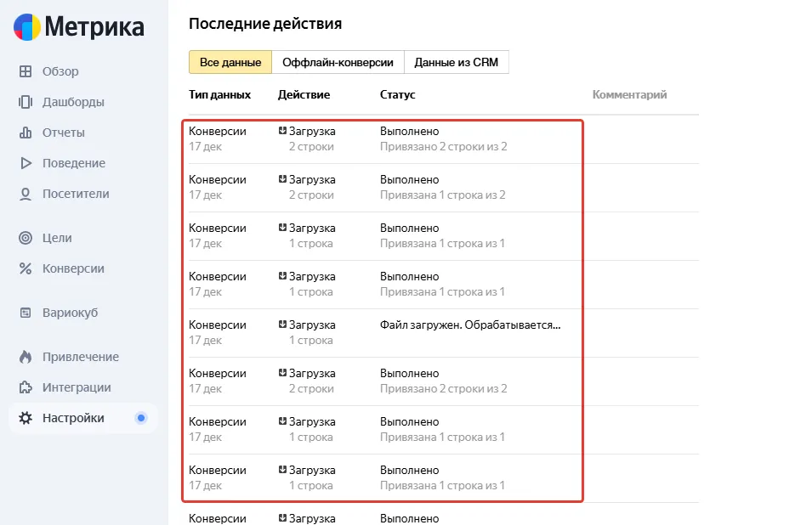Open Обзор via its grid icon
The width and height of the screenshot is (812, 525).
(26, 71)
